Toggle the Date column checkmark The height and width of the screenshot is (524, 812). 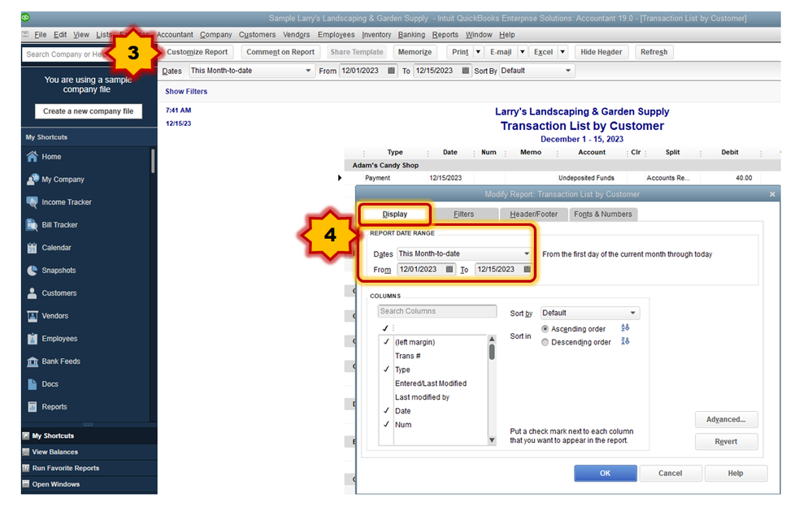point(386,410)
